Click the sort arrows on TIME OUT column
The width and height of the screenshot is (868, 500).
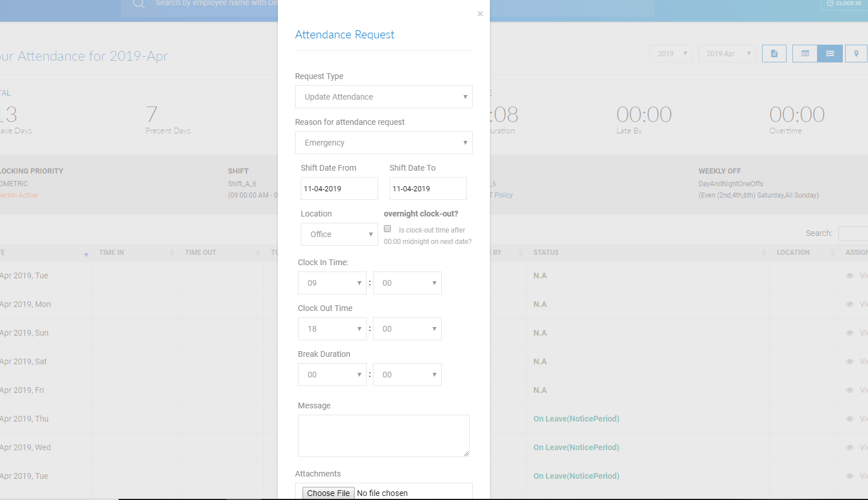tap(258, 253)
